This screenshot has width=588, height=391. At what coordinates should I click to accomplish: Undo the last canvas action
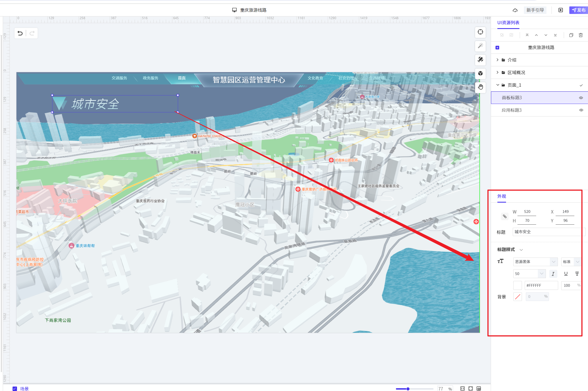tap(20, 33)
